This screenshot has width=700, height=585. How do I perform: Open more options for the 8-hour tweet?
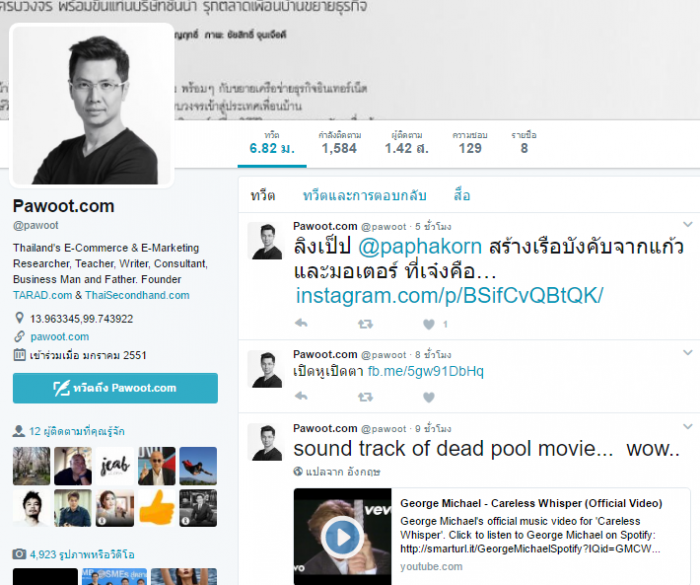(687, 353)
